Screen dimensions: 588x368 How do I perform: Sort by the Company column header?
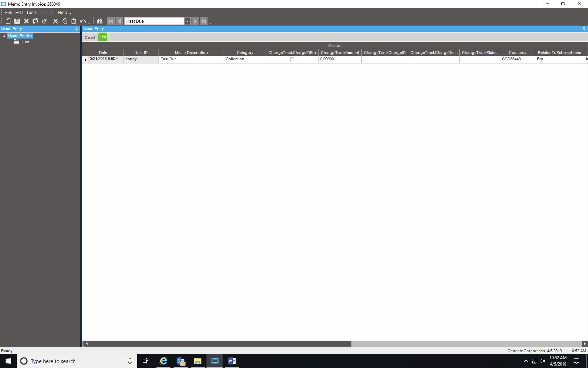[x=518, y=53]
